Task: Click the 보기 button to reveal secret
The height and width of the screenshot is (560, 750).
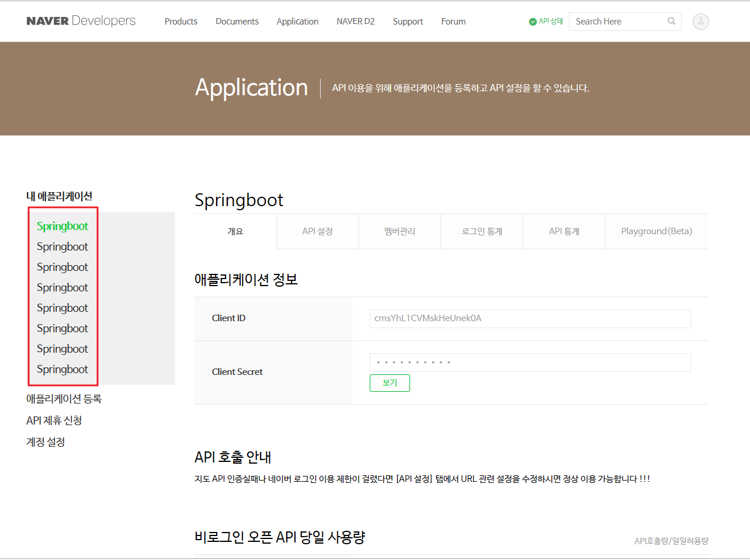Action: tap(390, 383)
